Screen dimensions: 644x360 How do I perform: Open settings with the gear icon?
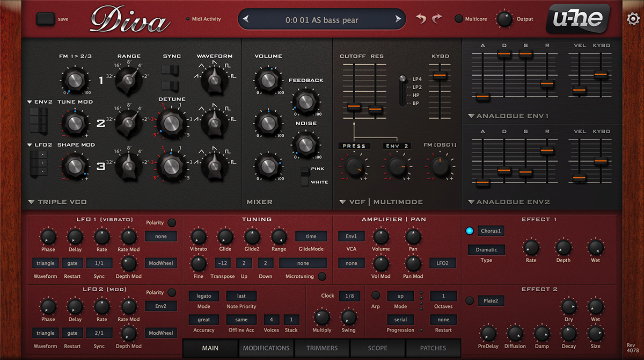click(x=632, y=19)
